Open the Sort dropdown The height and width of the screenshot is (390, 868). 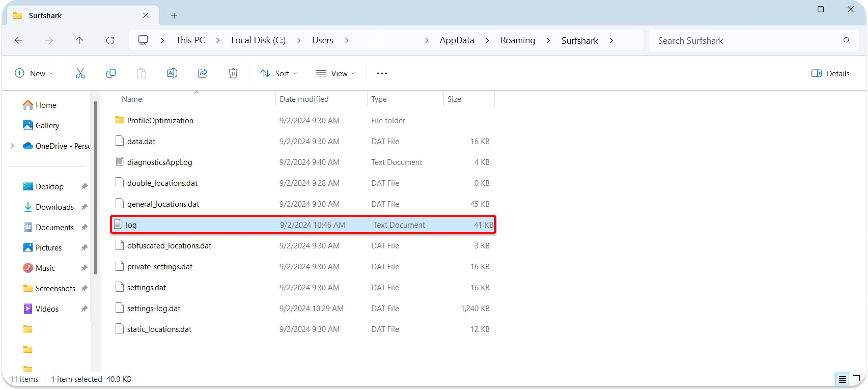coord(279,74)
